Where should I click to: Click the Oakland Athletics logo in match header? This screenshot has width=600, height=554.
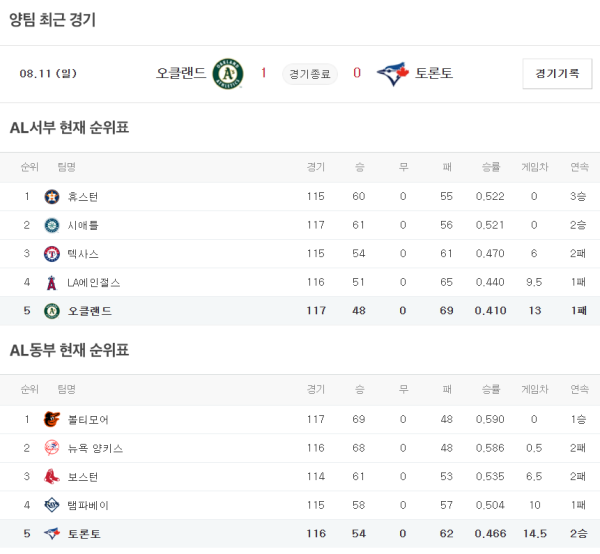[x=228, y=73]
